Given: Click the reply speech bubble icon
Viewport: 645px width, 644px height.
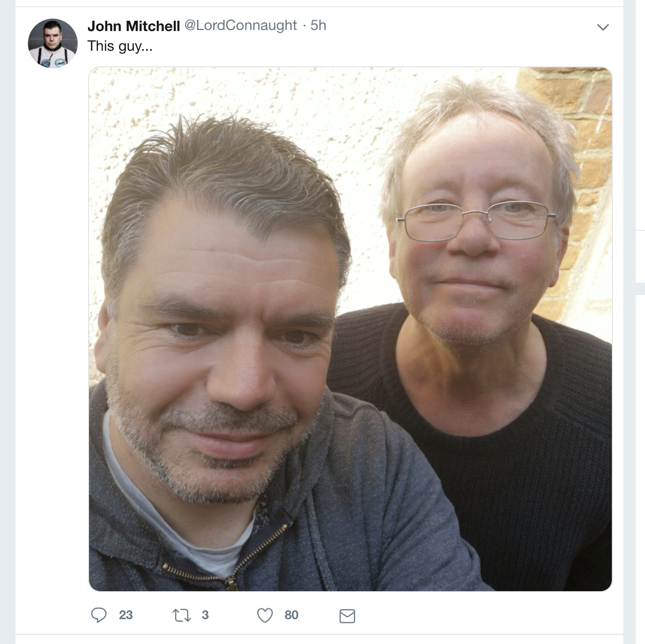Looking at the screenshot, I should (x=99, y=615).
